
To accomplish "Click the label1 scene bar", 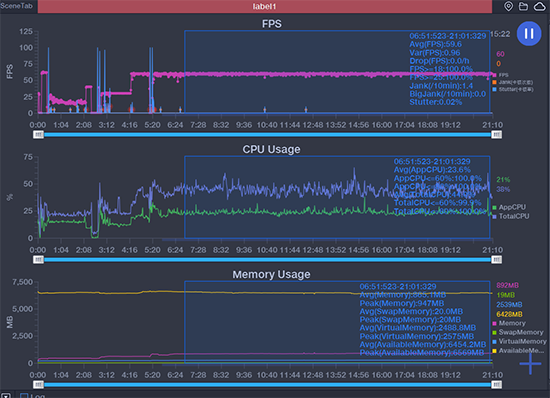I will point(264,6).
